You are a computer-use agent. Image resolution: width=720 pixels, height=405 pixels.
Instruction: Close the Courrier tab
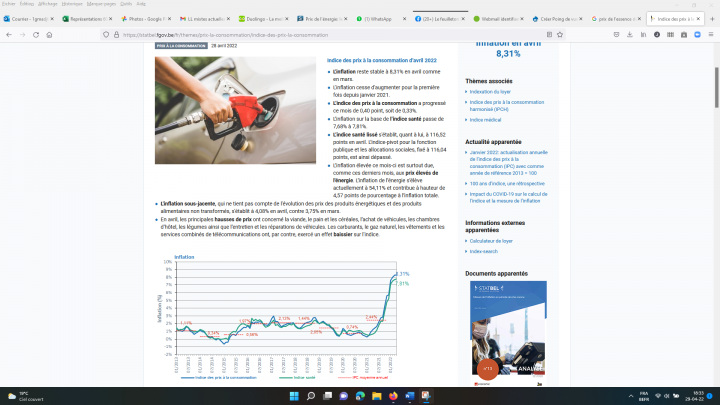(52, 19)
